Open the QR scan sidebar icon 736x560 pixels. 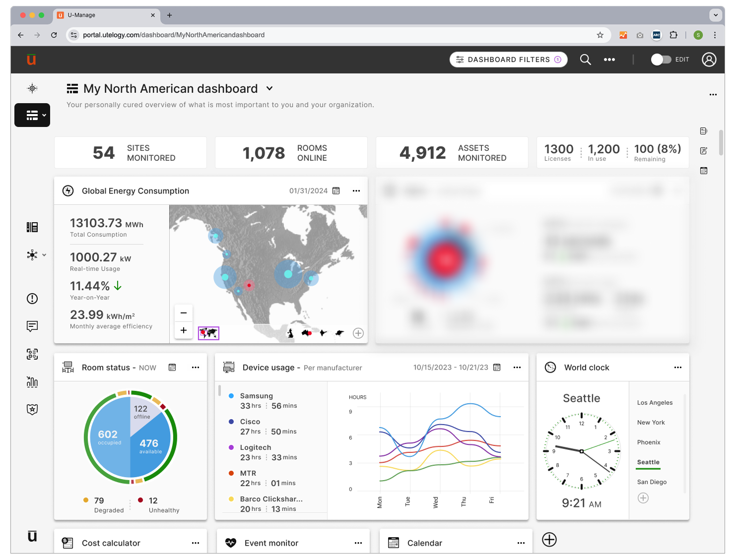tap(32, 354)
